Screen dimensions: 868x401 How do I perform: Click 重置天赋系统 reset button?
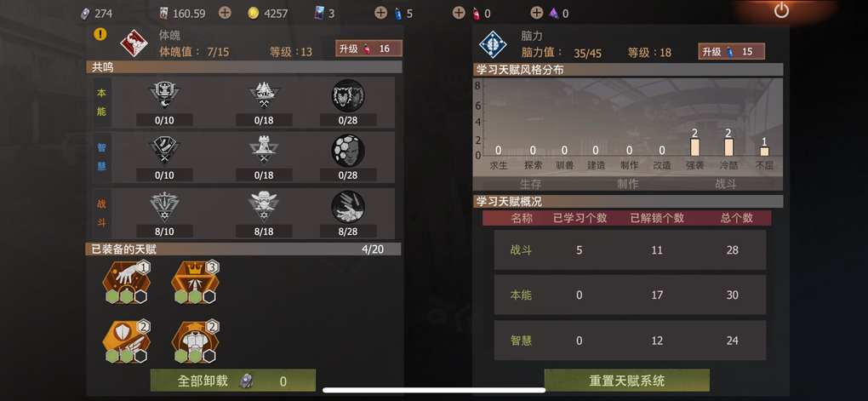click(627, 381)
